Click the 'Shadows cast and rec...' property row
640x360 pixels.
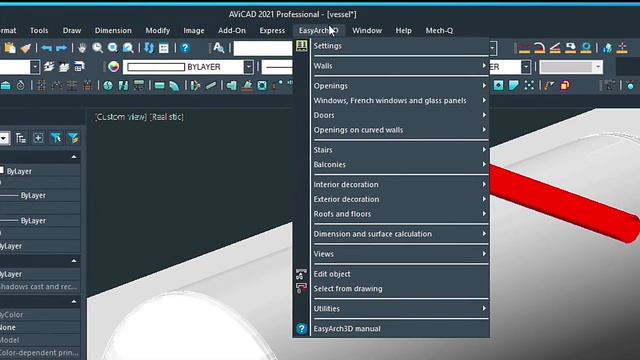(40, 287)
